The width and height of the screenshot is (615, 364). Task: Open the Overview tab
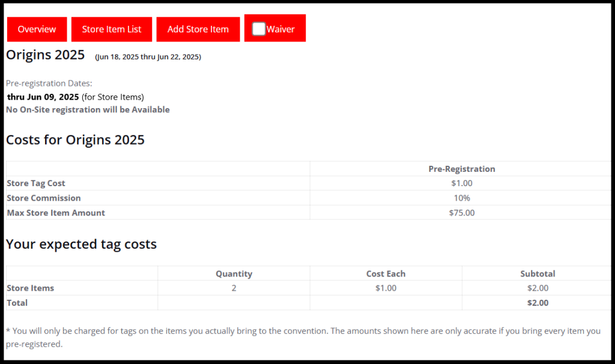pyautogui.click(x=37, y=29)
